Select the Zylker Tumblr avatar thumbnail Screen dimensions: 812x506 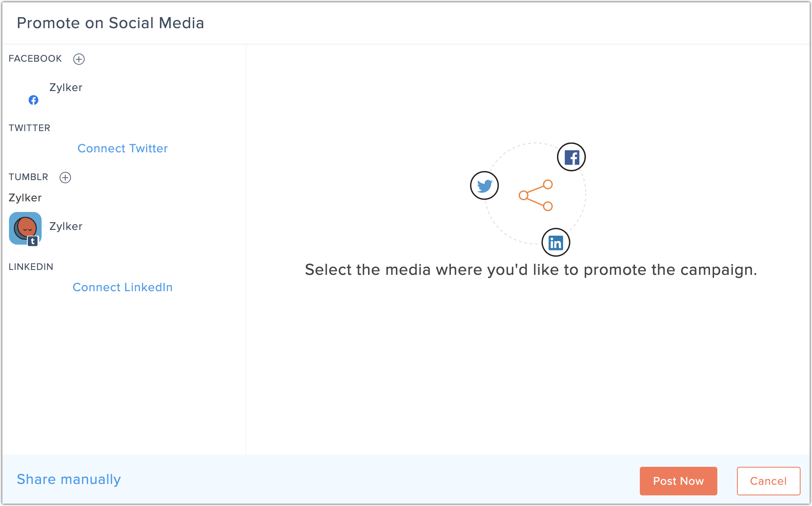click(x=25, y=228)
